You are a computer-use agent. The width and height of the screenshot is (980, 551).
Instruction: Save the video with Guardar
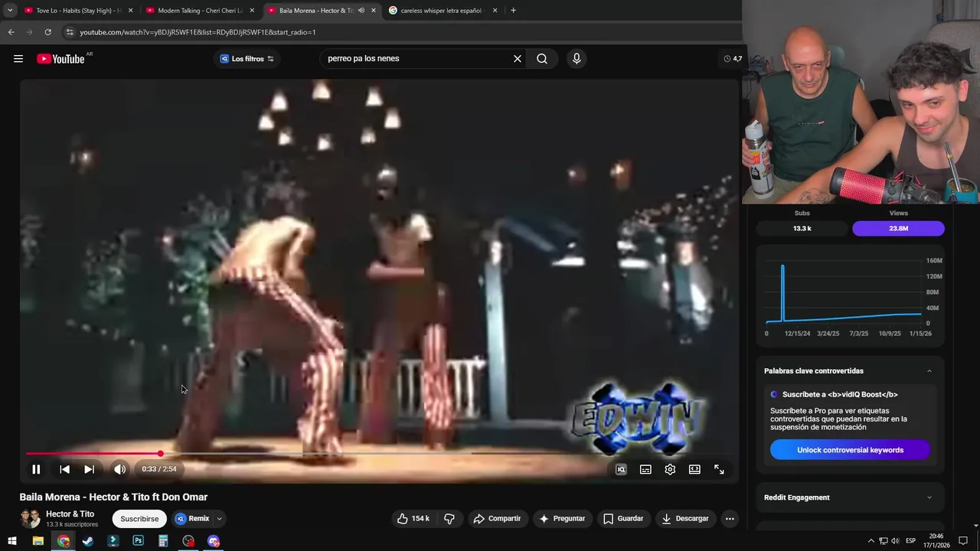point(623,519)
